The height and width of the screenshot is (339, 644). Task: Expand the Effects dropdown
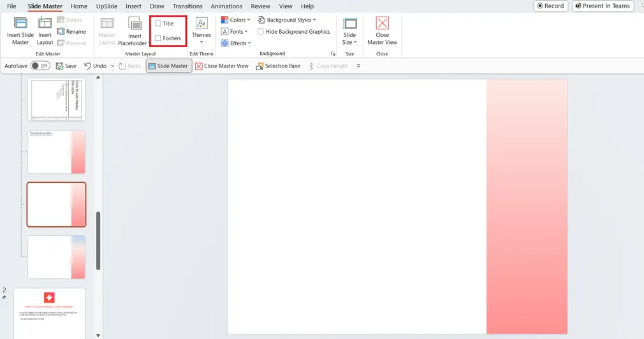tap(236, 43)
